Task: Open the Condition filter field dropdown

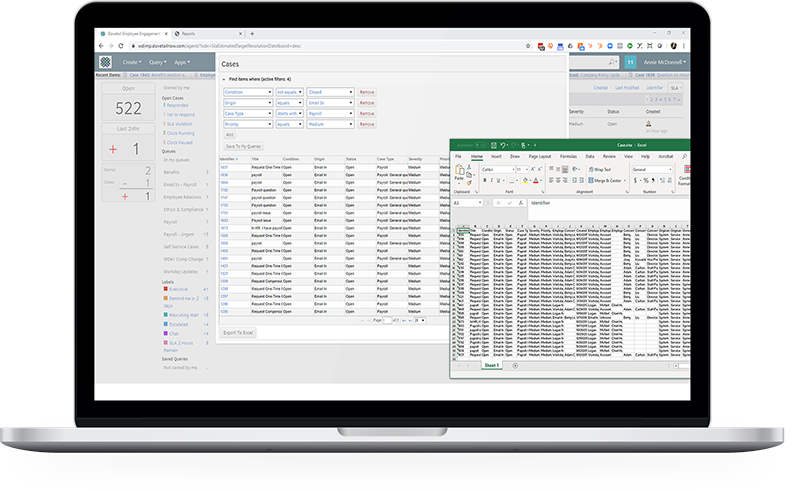Action: tap(248, 92)
